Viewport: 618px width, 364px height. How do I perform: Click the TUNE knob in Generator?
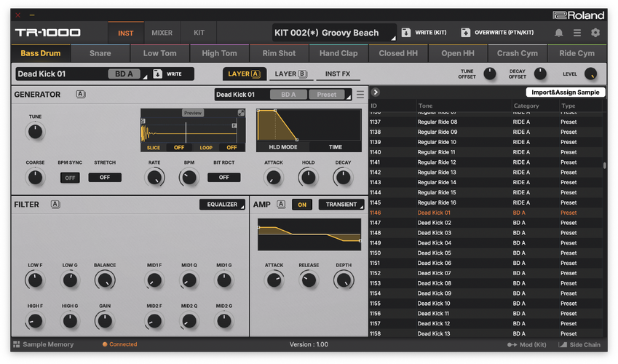coord(35,131)
